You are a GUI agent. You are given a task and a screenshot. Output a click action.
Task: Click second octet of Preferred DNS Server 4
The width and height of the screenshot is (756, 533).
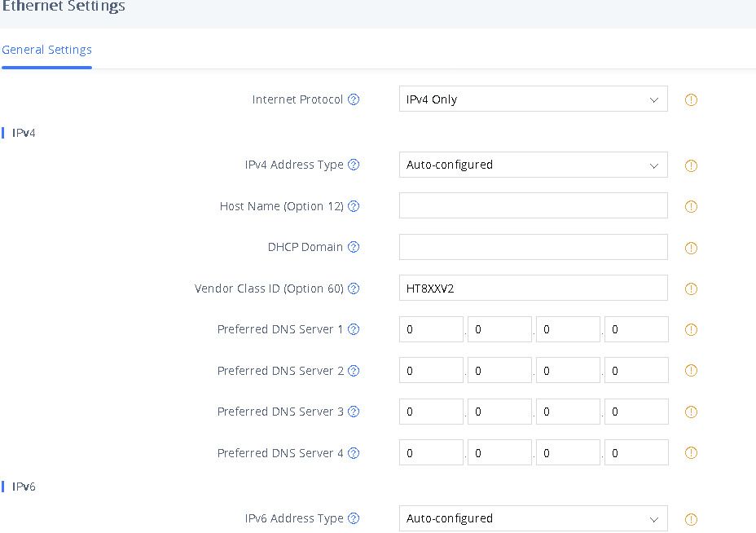(x=499, y=452)
